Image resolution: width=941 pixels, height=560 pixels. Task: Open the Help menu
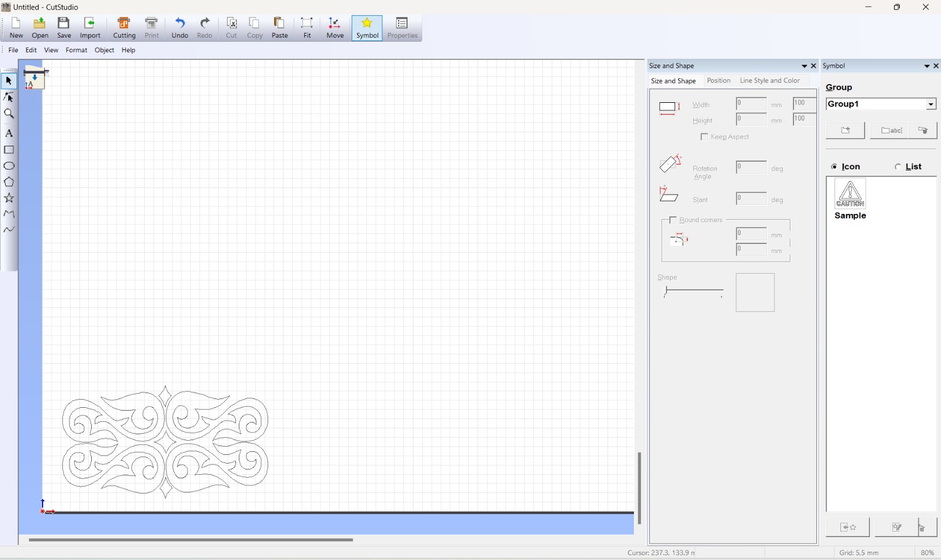coord(128,51)
